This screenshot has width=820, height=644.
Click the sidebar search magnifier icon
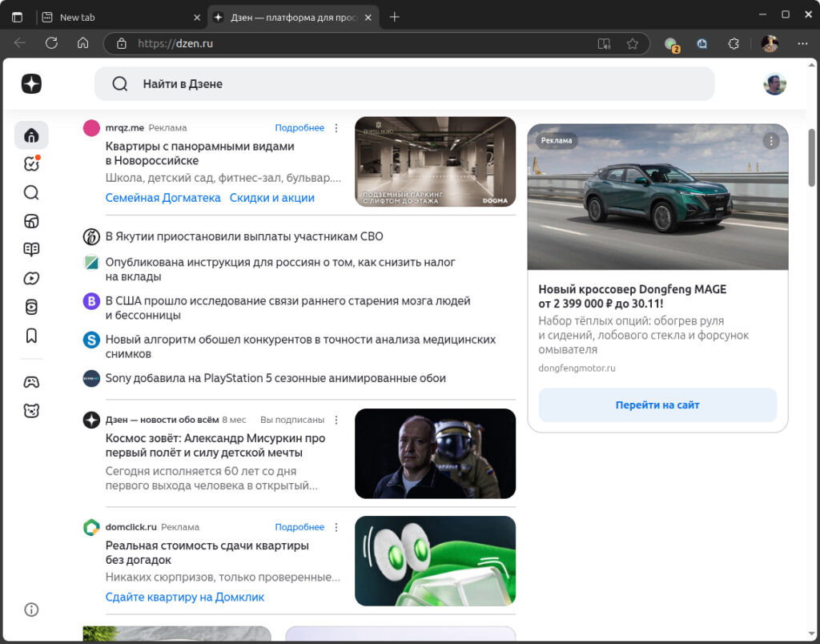pyautogui.click(x=31, y=192)
